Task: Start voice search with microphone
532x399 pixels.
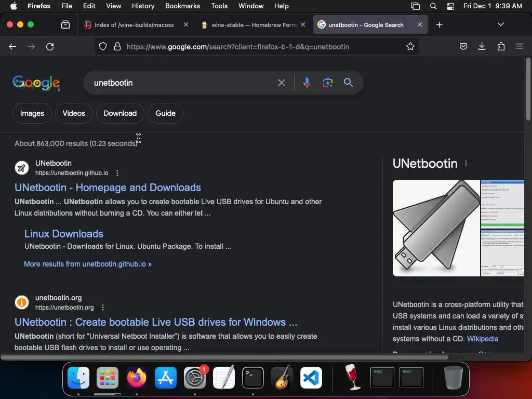Action: click(307, 83)
